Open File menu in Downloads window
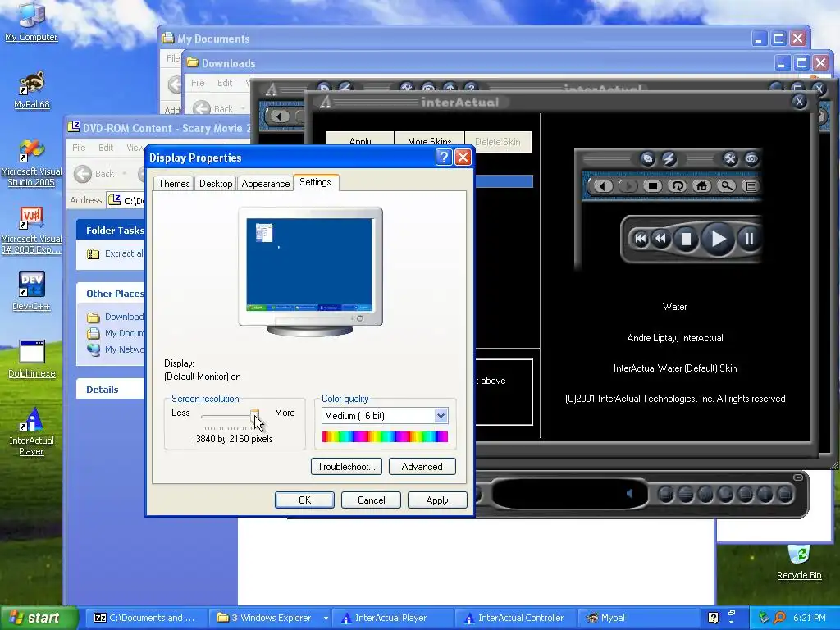 pyautogui.click(x=198, y=83)
